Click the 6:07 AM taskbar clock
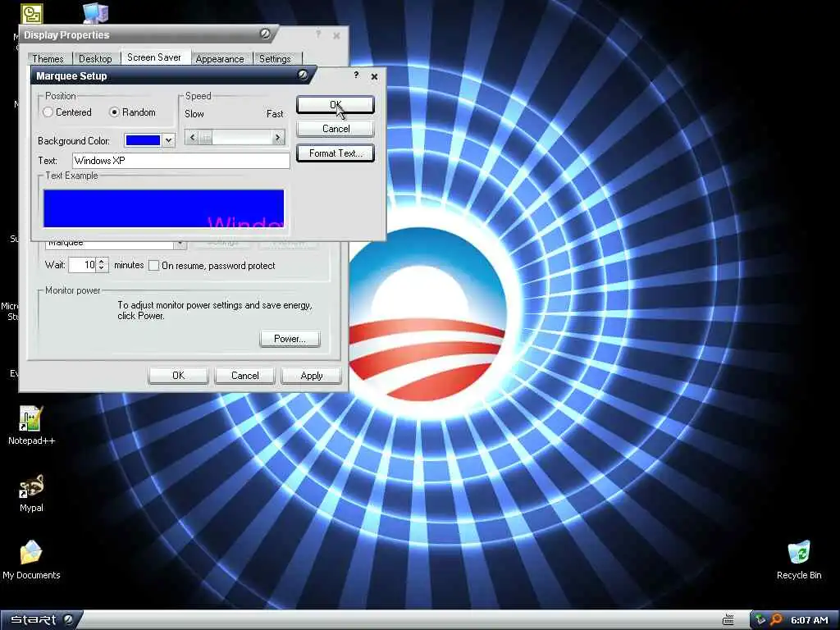Screen dimensions: 840x630 (810, 620)
